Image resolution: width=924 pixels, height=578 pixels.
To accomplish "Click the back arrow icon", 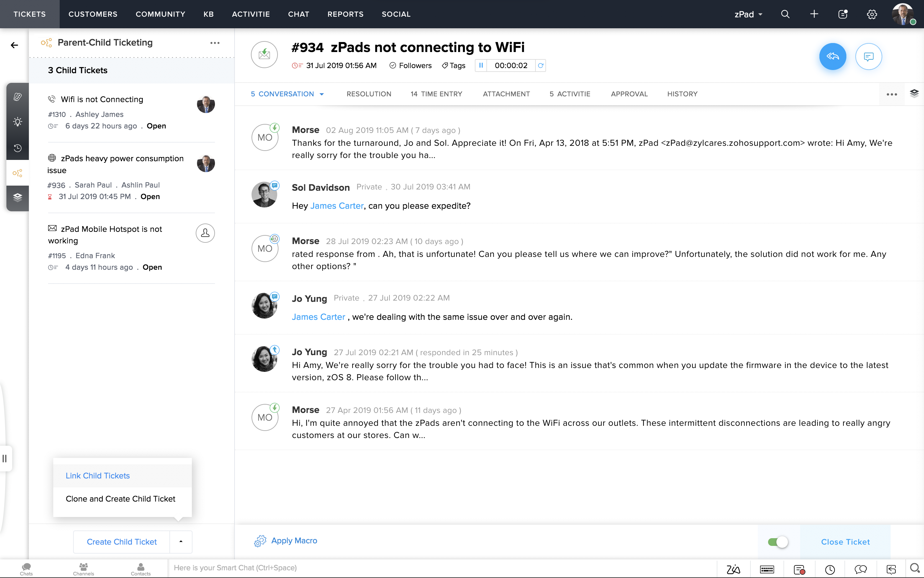I will coord(14,45).
